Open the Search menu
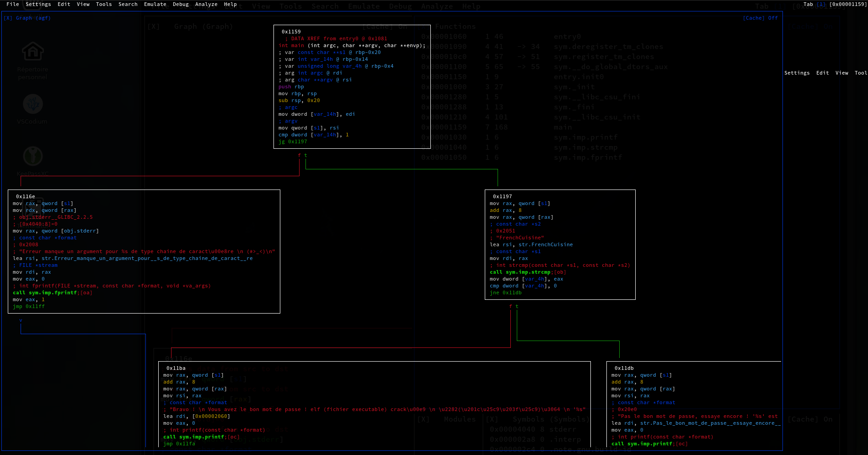Image resolution: width=868 pixels, height=455 pixels. (x=128, y=4)
